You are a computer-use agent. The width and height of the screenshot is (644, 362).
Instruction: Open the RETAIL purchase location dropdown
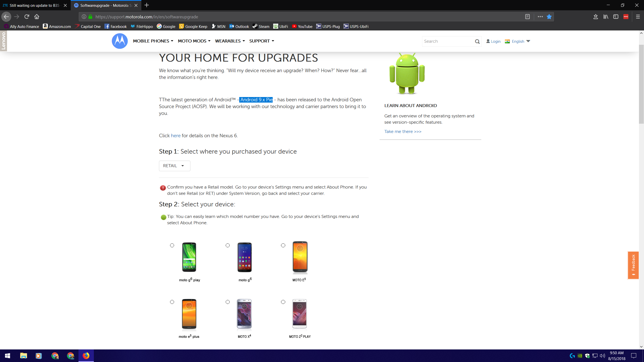point(175,166)
